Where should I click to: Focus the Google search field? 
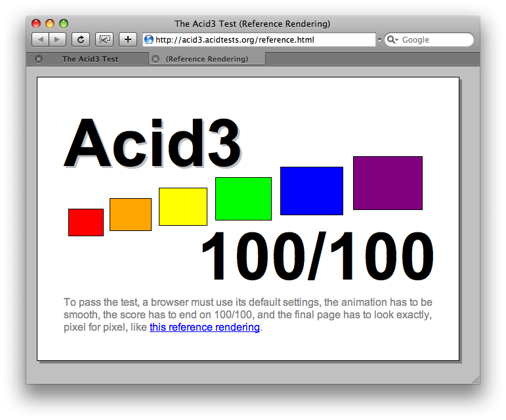[429, 39]
